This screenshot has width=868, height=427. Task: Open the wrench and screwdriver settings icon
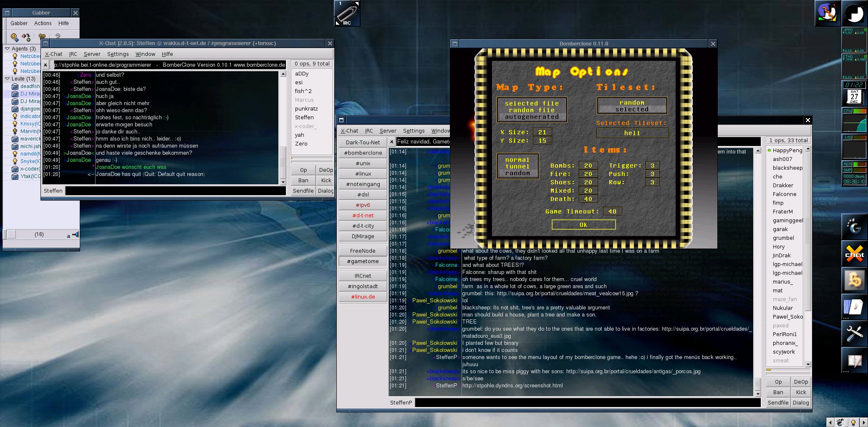pos(854,334)
